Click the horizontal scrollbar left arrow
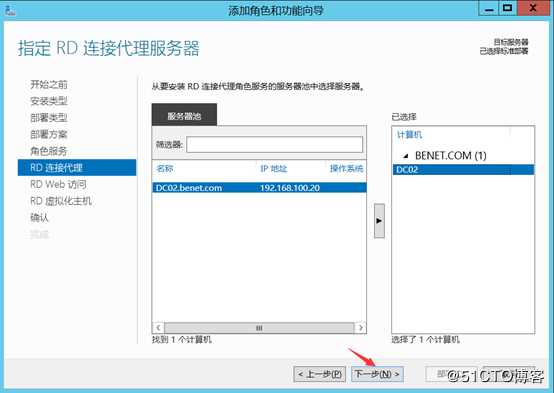 [158, 328]
